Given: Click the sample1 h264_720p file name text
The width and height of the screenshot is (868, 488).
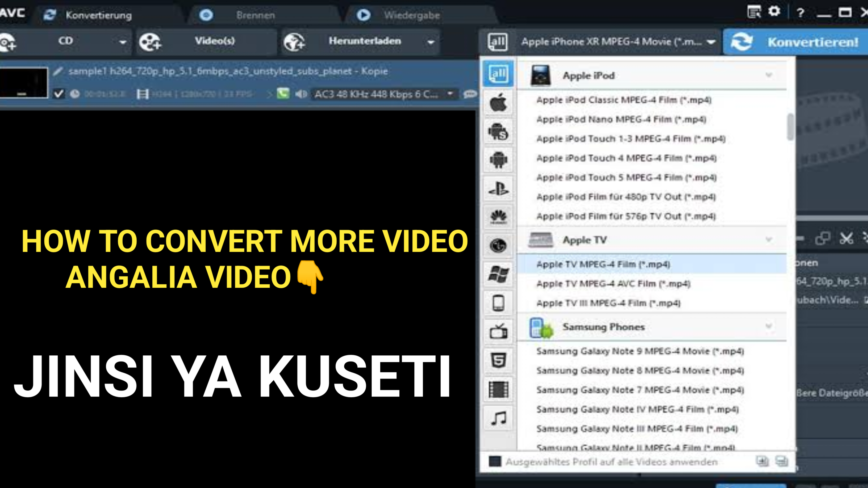Looking at the screenshot, I should pyautogui.click(x=228, y=71).
